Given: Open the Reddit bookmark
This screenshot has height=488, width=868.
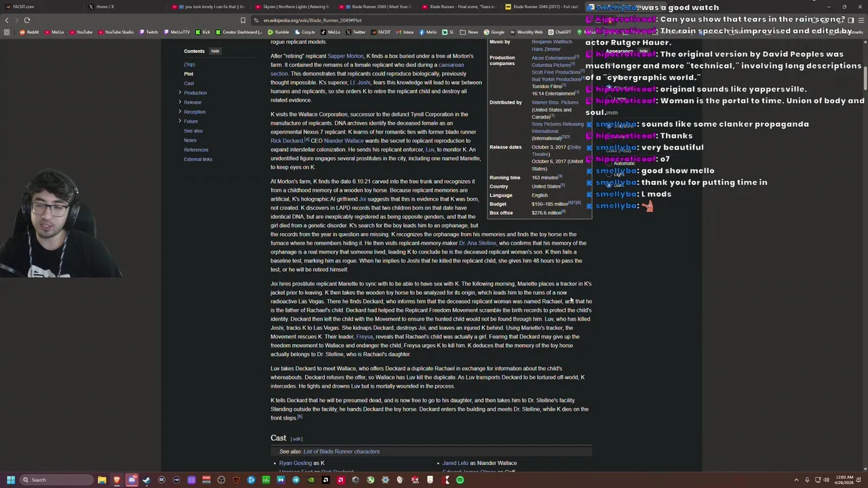Looking at the screenshot, I should [29, 32].
